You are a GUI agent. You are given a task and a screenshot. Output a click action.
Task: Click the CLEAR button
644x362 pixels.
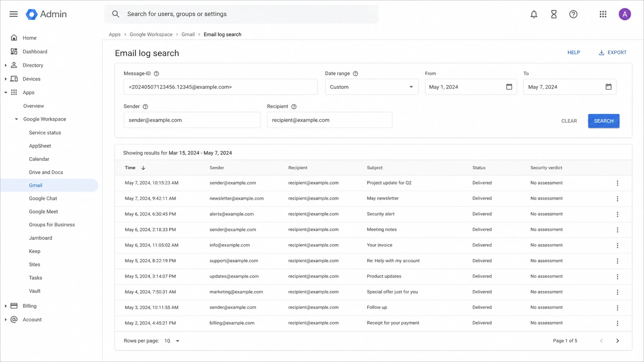[x=569, y=121]
